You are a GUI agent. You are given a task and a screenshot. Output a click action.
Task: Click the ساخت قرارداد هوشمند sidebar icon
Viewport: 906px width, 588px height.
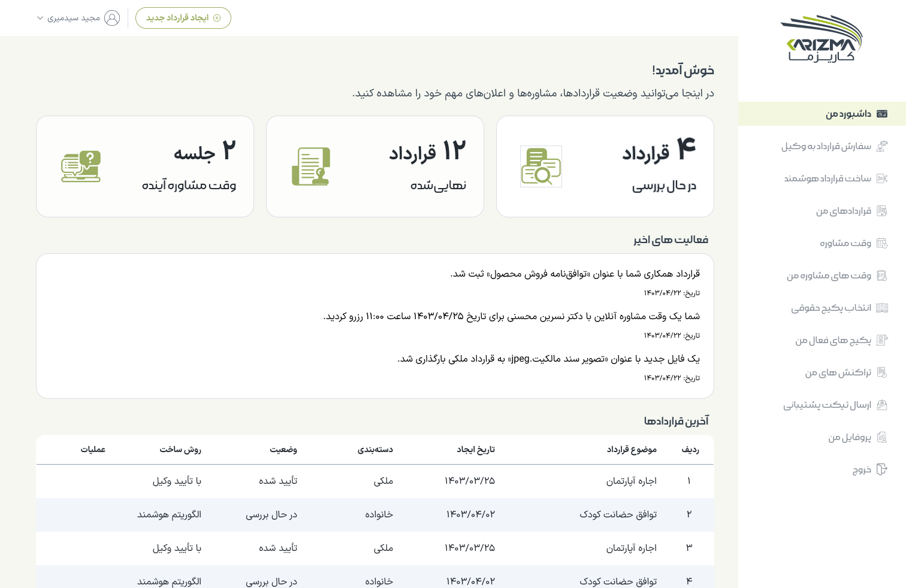tap(881, 178)
